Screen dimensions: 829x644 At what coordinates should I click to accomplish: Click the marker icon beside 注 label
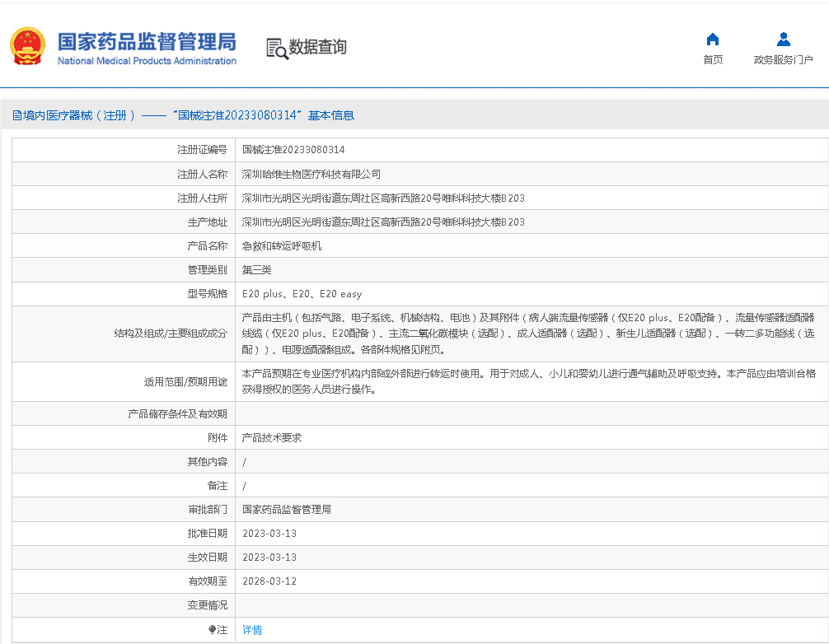(213, 630)
